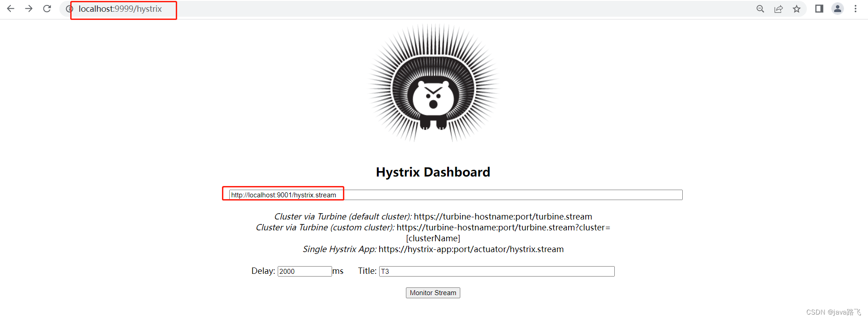Click the [clusterName] placeholder text
Image resolution: width=868 pixels, height=320 pixels.
433,239
